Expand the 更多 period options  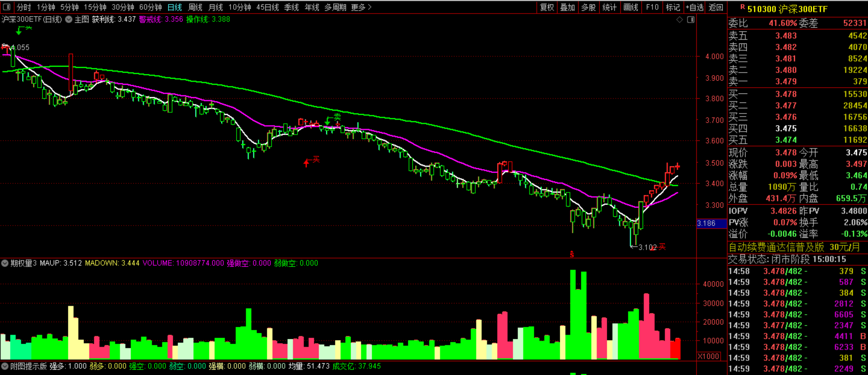(x=361, y=7)
